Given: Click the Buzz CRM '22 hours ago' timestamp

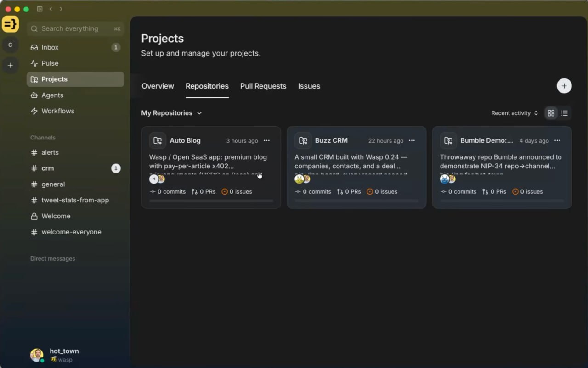Looking at the screenshot, I should [386, 141].
